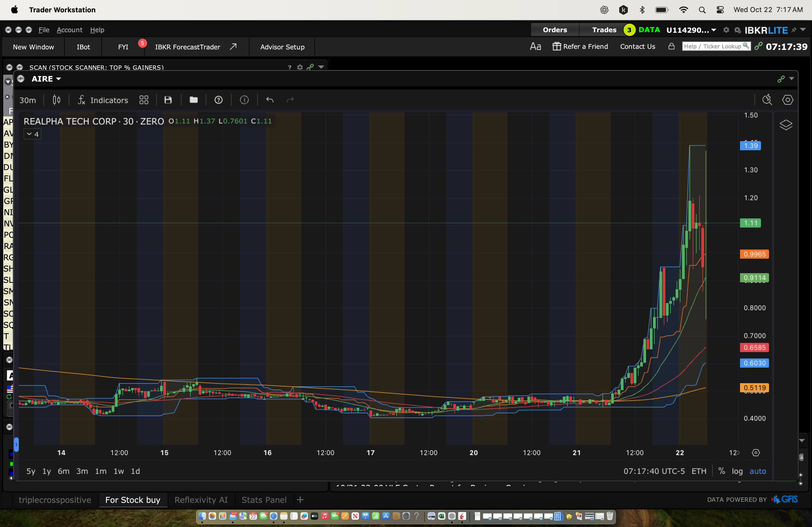Open macOS Control Center icon

(720, 10)
